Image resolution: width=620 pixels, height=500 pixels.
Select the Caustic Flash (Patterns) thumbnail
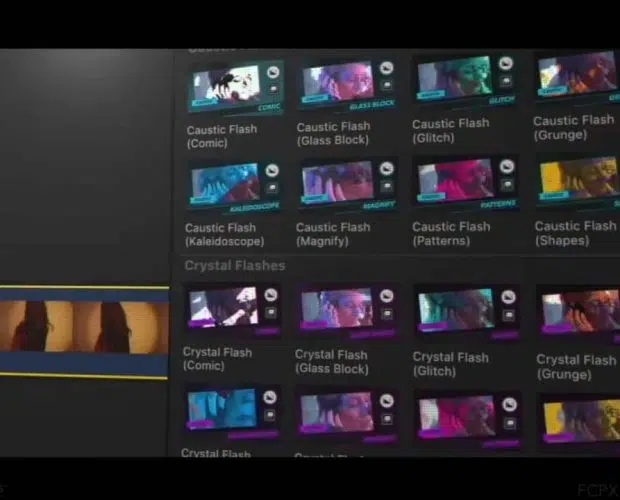[x=466, y=182]
